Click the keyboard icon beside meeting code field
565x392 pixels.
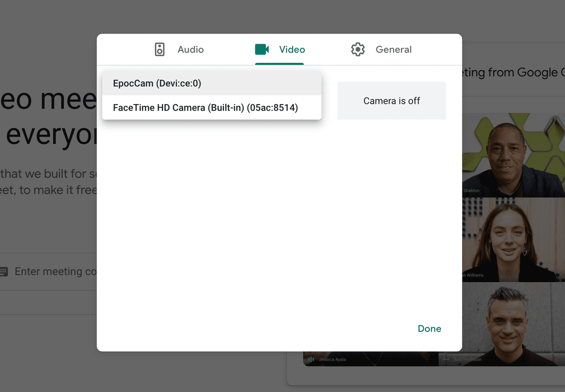[x=4, y=272]
